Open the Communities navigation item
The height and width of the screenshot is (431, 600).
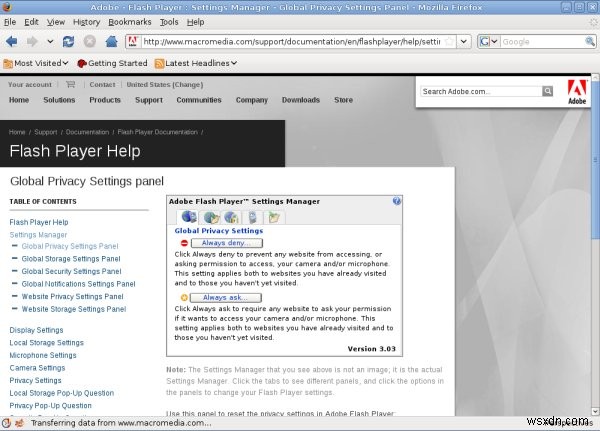click(199, 100)
